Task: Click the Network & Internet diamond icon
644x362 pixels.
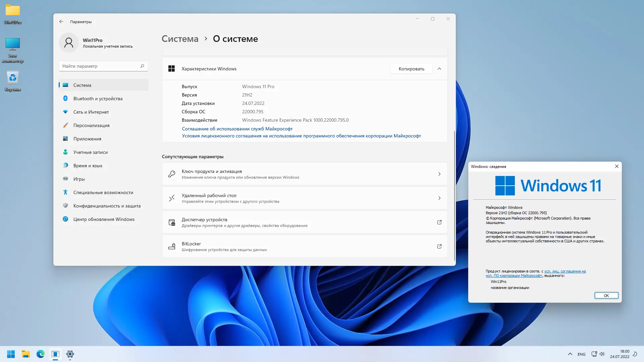Action: click(65, 112)
